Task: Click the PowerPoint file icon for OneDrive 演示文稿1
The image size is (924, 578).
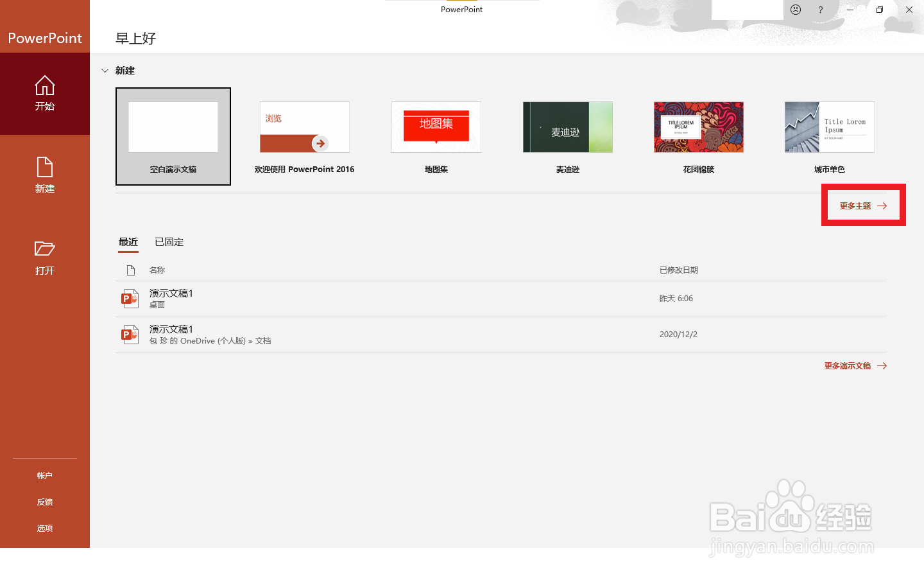Action: [130, 335]
